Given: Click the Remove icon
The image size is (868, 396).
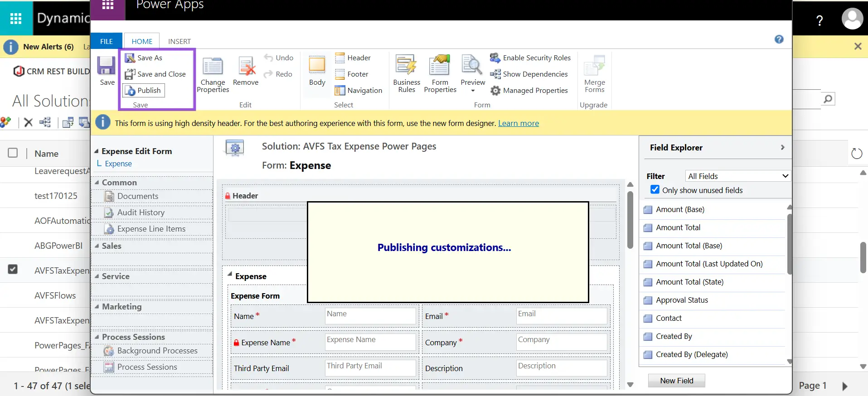Looking at the screenshot, I should click(246, 71).
